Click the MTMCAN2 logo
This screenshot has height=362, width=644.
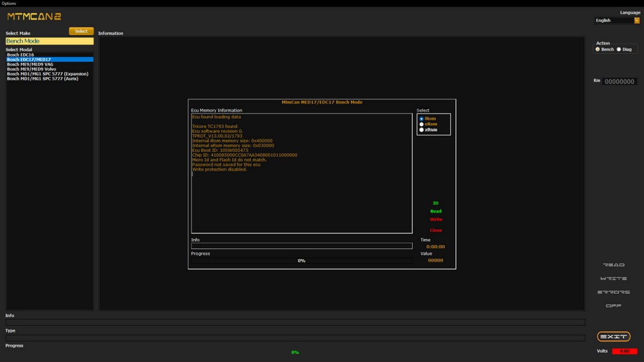tap(34, 16)
